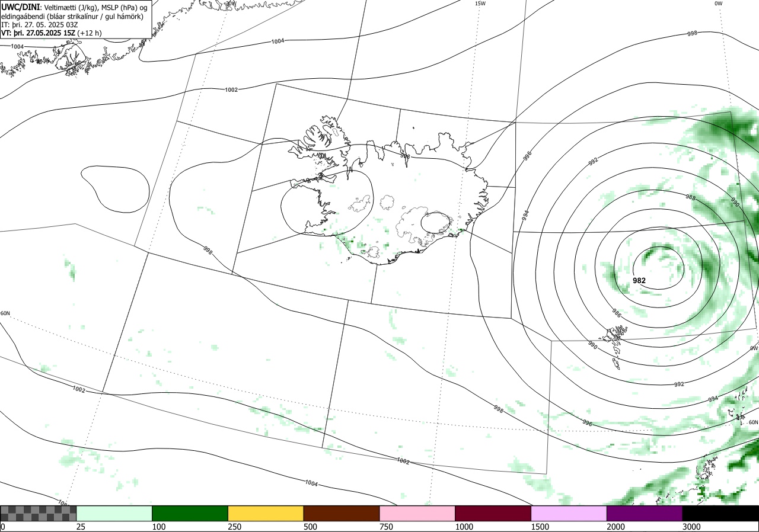Click the 'IT: þri. 27. 05. 2025 03Z' line

pos(39,25)
